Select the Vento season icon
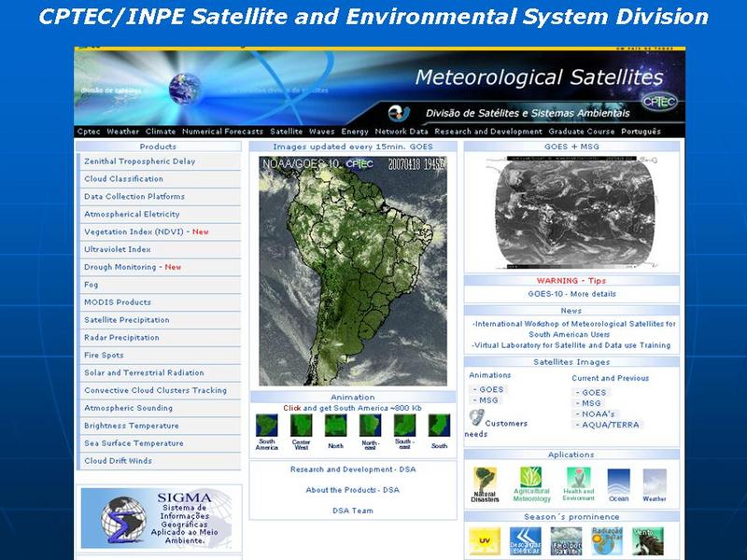 647,541
